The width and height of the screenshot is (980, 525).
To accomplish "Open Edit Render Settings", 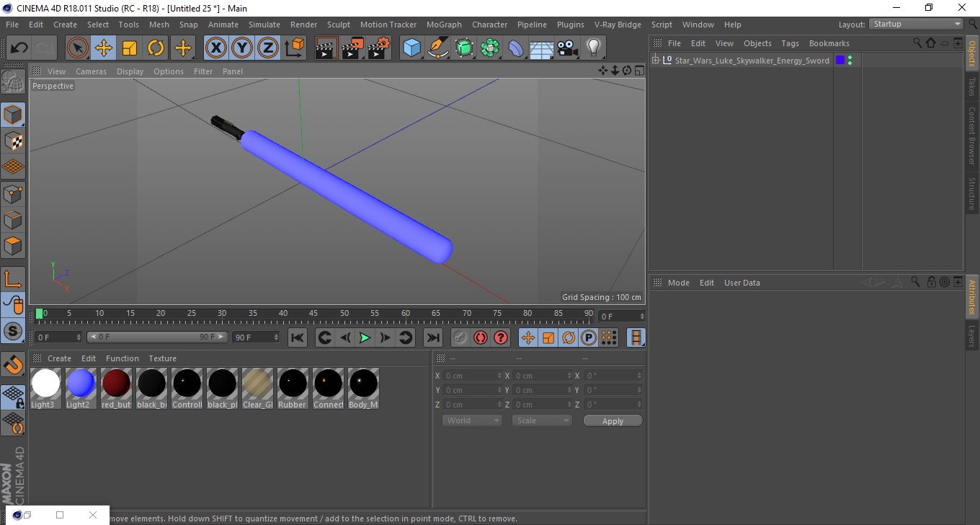I will (379, 48).
